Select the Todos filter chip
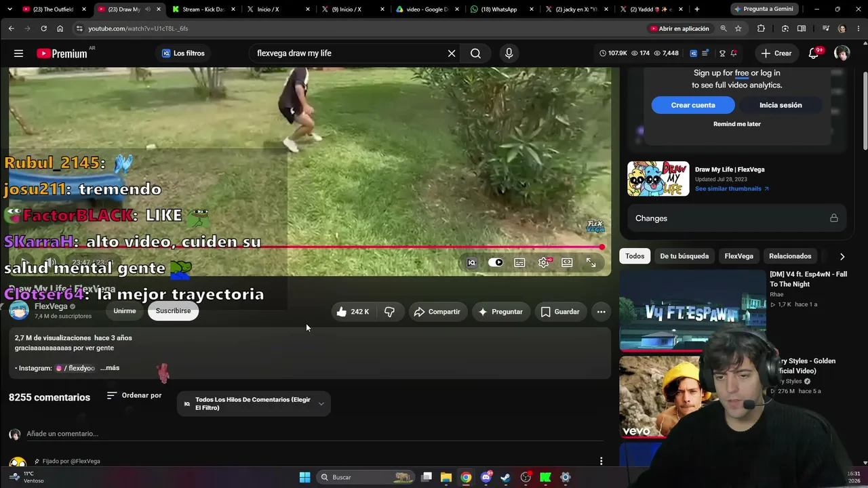Viewport: 868px width, 488px height. click(x=635, y=256)
